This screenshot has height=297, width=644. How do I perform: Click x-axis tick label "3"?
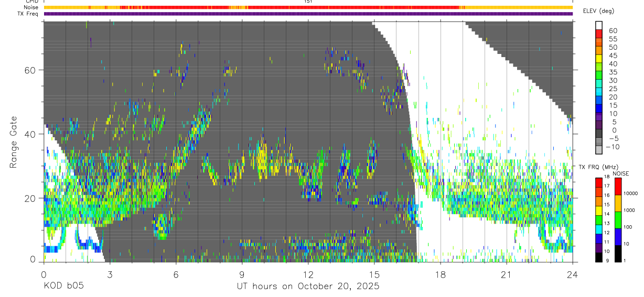coord(110,274)
